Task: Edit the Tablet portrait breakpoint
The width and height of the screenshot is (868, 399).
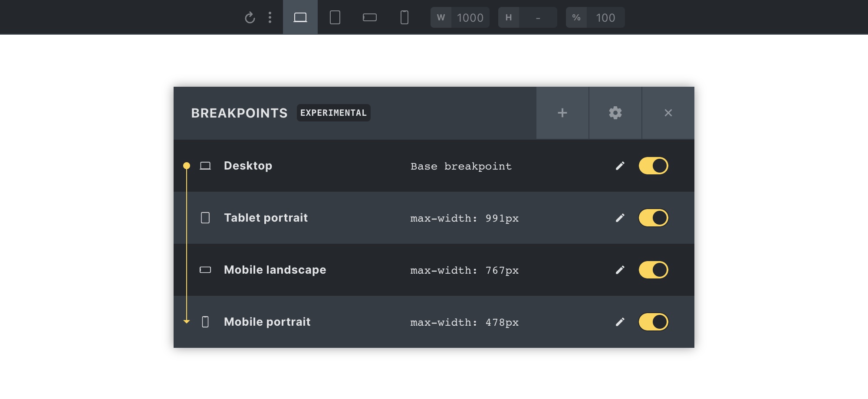Action: (620, 218)
